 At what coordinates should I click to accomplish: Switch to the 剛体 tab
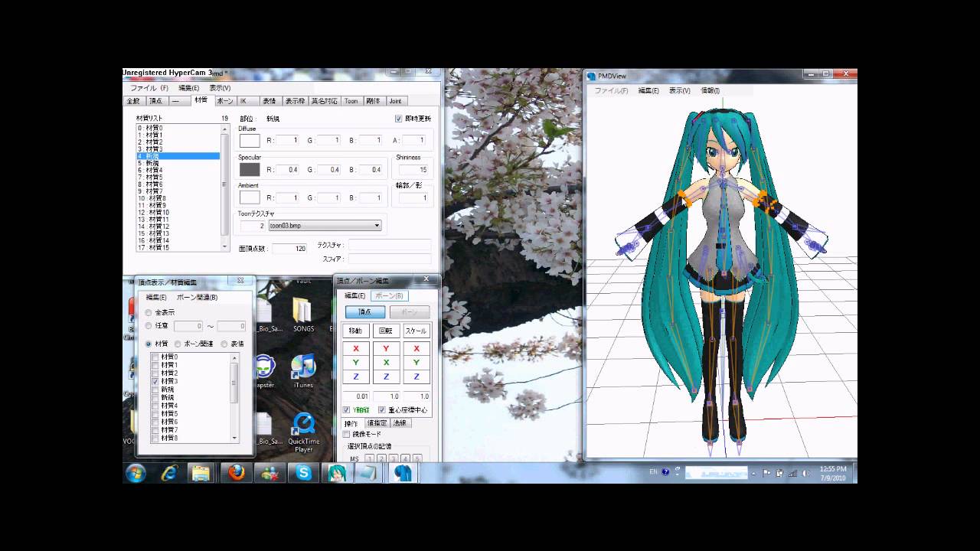tap(373, 101)
